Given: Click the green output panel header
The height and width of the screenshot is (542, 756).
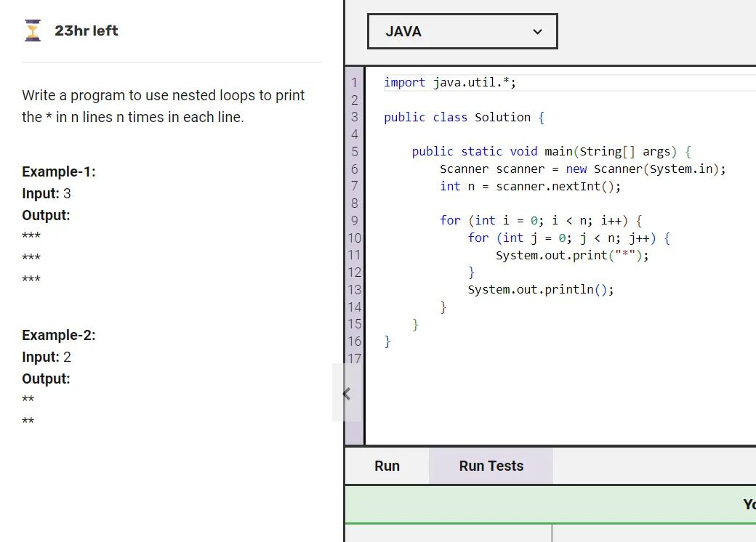Looking at the screenshot, I should tap(550, 504).
